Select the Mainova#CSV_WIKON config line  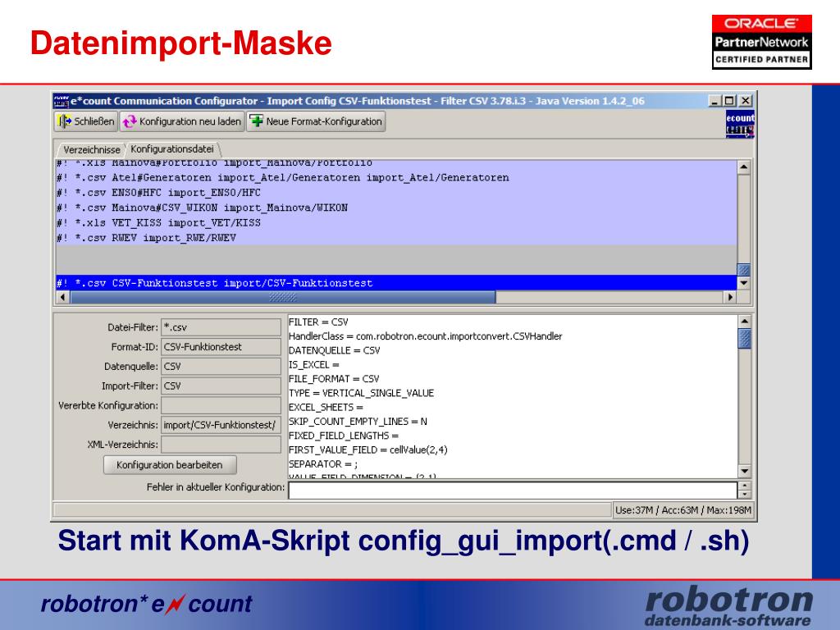[396, 208]
